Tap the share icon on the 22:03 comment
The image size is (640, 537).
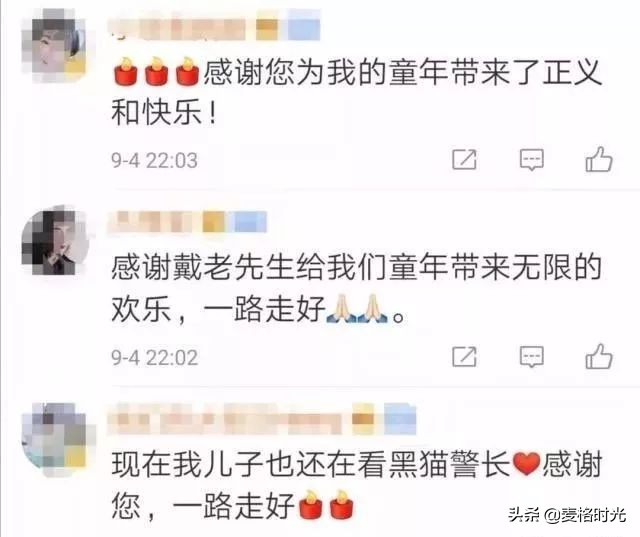(x=464, y=159)
